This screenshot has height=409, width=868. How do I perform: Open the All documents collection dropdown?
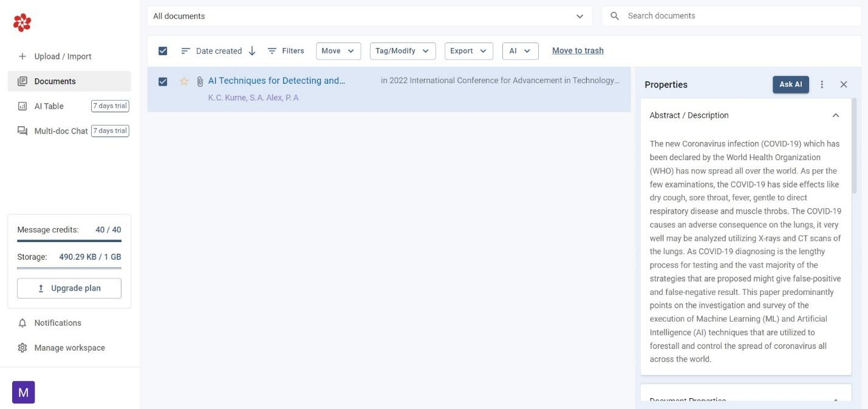(x=579, y=16)
